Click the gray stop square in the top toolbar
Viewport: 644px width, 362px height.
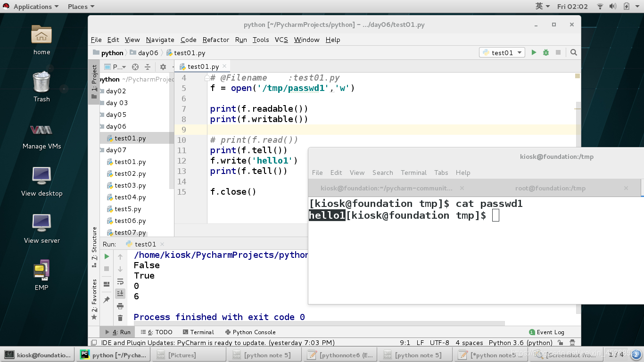coord(558,53)
